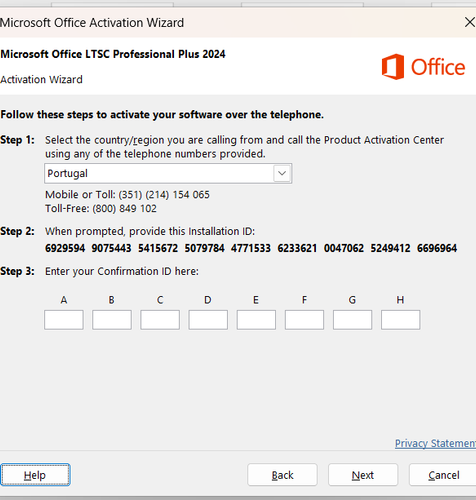Click Installation ID group 6929594
Viewport: 476px width, 500px height.
(65, 248)
